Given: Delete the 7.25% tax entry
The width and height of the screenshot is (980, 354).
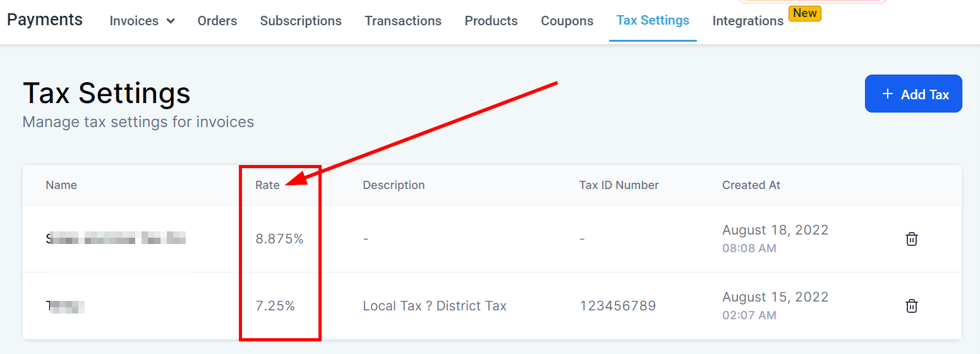Looking at the screenshot, I should pyautogui.click(x=911, y=306).
